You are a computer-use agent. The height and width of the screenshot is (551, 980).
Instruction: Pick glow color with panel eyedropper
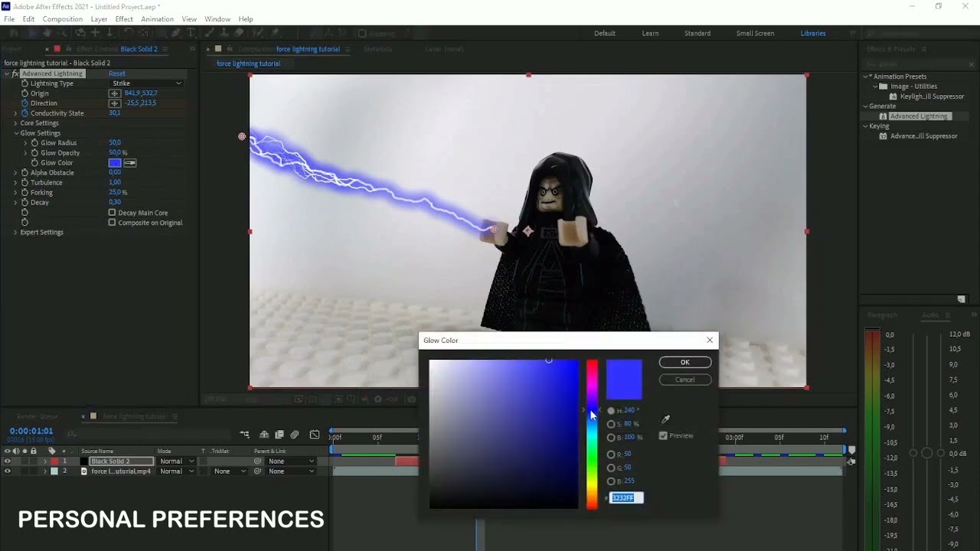[x=130, y=163]
